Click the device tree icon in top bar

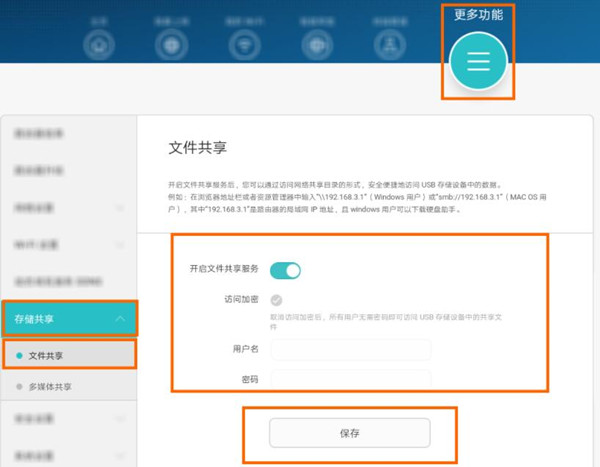(x=390, y=45)
